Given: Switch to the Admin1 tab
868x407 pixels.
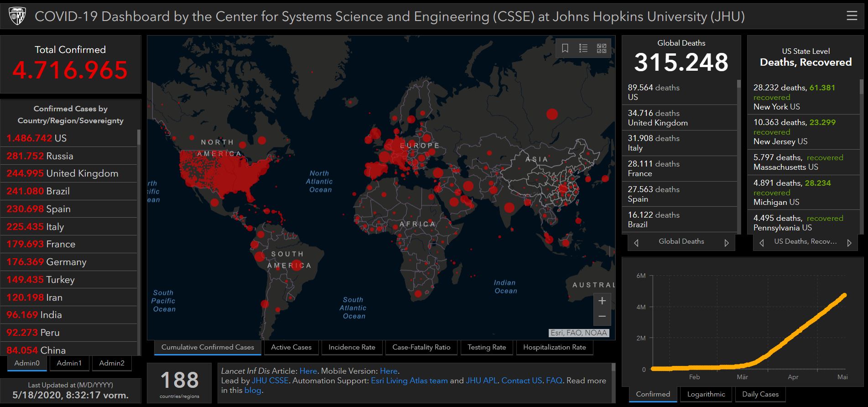Looking at the screenshot, I should (x=69, y=363).
